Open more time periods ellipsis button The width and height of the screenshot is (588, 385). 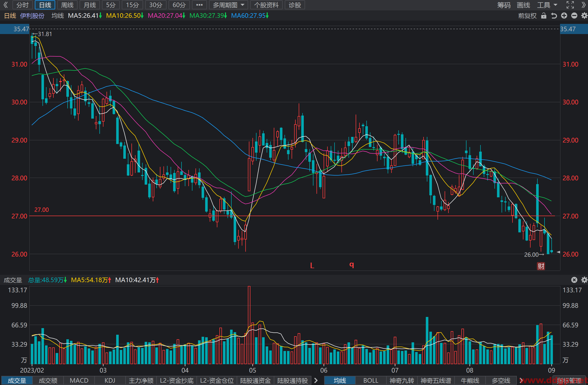(x=200, y=5)
